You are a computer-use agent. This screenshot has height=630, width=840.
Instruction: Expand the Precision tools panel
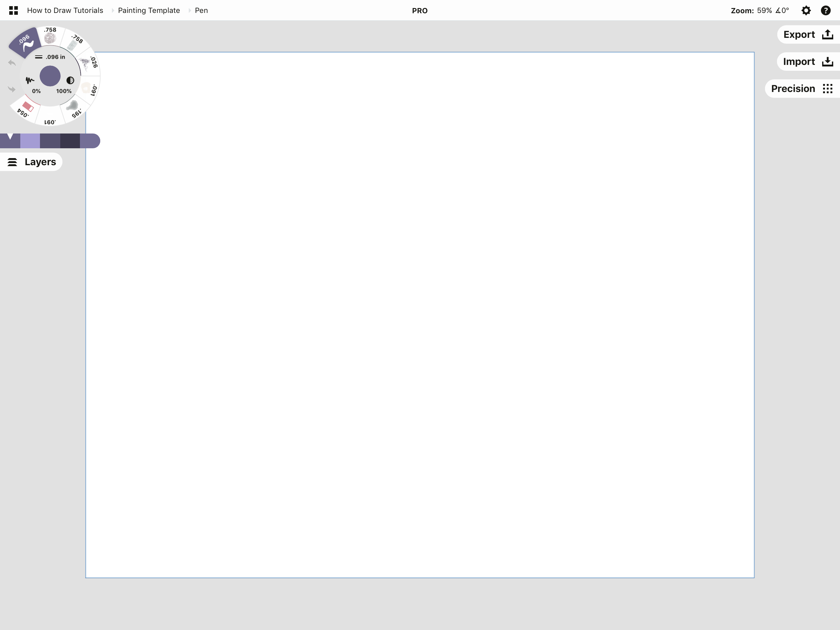pos(801,89)
